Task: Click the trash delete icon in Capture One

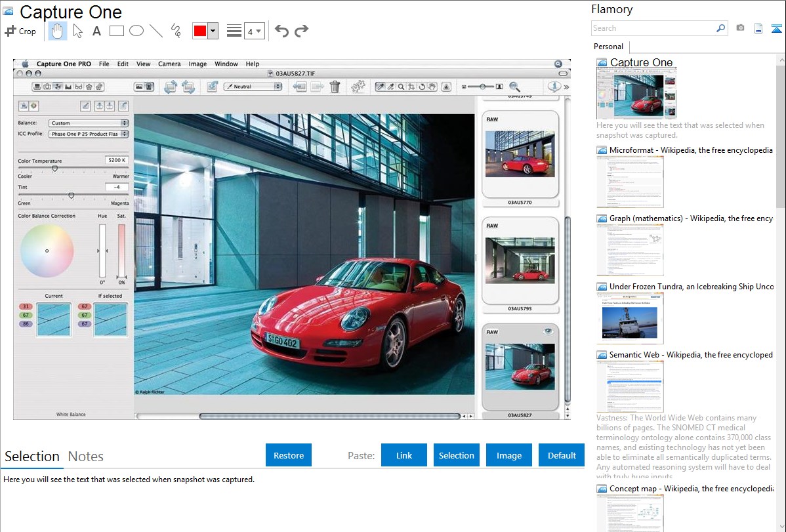Action: 335,87
